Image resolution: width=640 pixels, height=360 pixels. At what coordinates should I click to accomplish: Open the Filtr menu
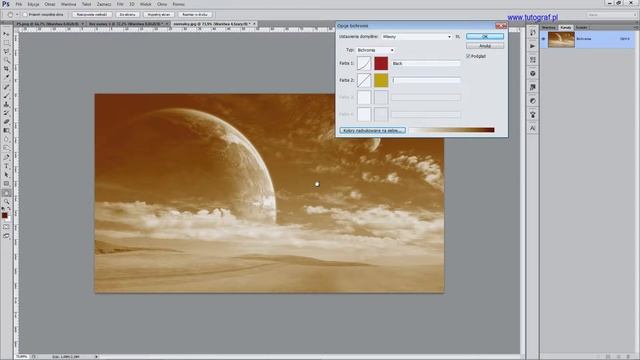120,4
